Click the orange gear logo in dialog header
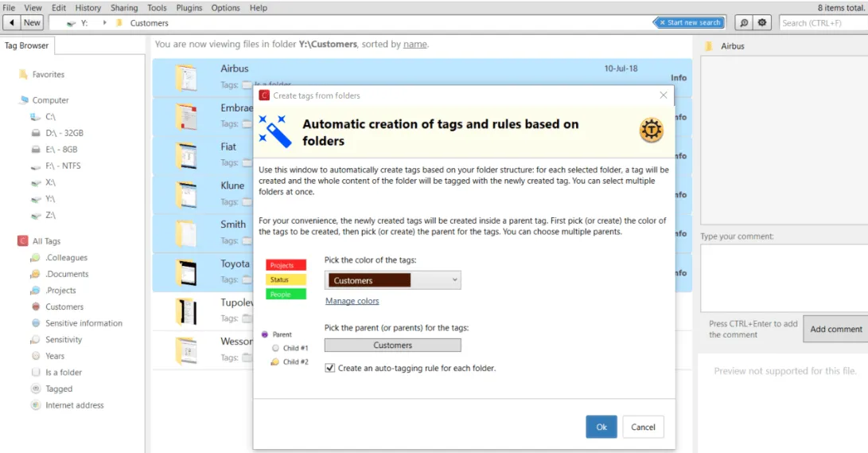Screen dimensions: 868x453 point(651,130)
